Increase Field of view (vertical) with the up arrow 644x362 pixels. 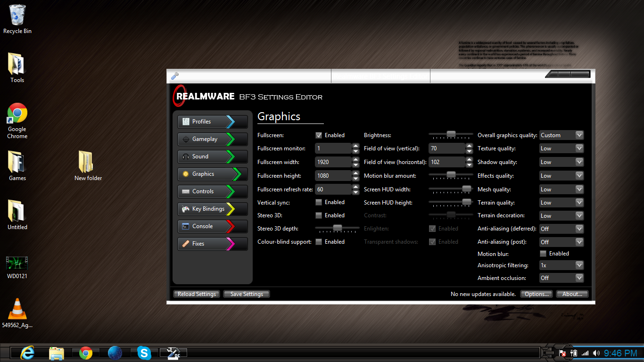click(x=469, y=146)
